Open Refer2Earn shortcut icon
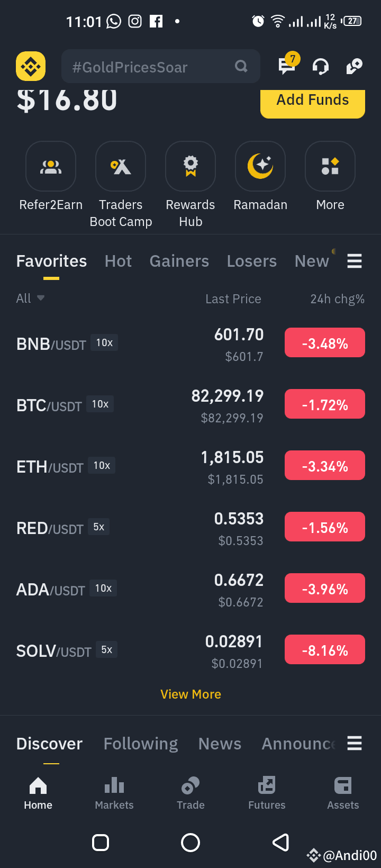Screen dimensions: 381x868 [x=51, y=166]
